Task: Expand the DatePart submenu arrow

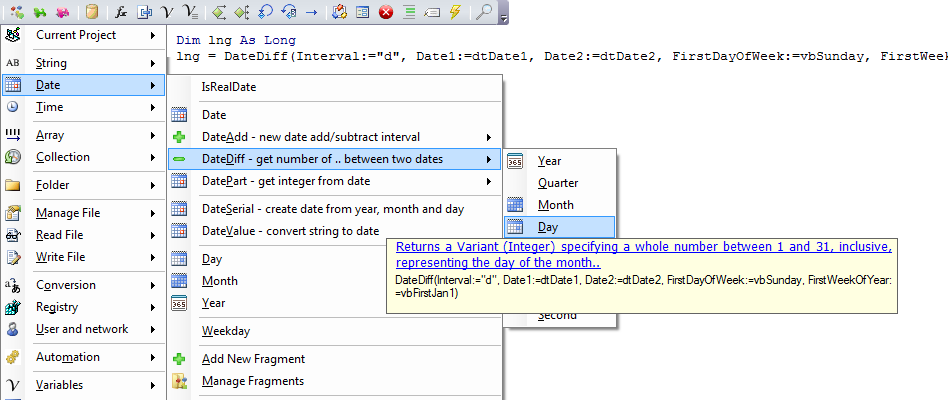Action: coord(488,181)
